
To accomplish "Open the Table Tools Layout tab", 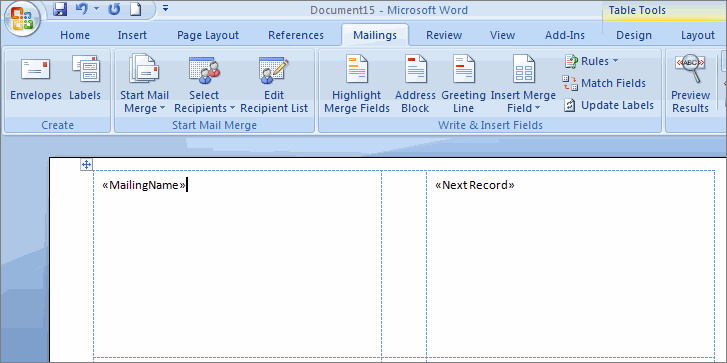I will coord(698,35).
